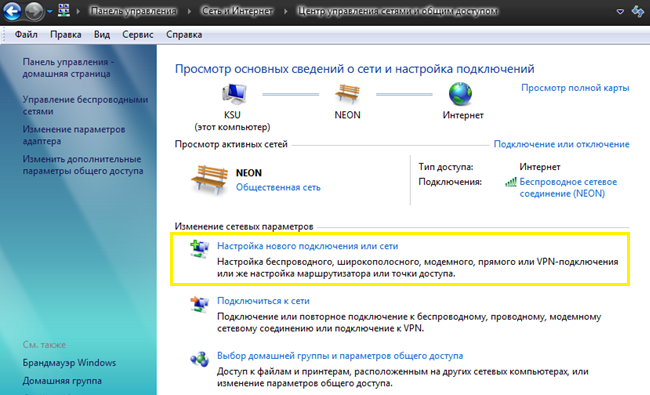This screenshot has height=395, width=650.
Task: Click the Подключиться к сети icon
Action: (x=199, y=304)
